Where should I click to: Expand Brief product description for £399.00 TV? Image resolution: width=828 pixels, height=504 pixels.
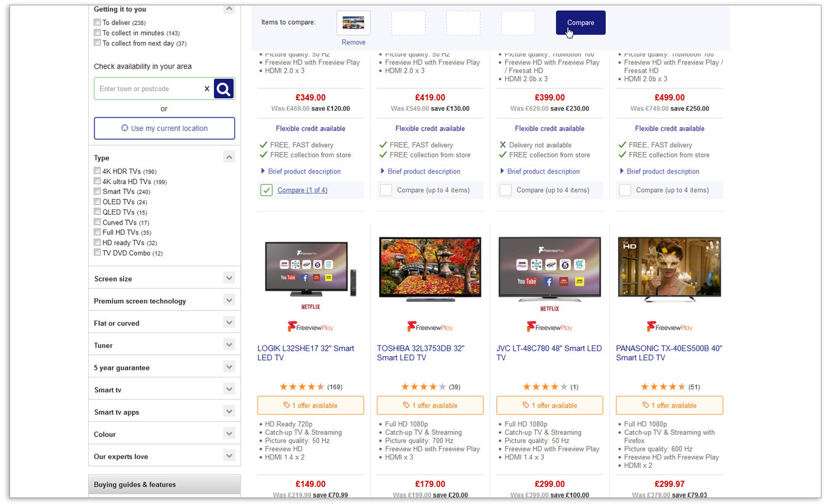click(x=539, y=172)
